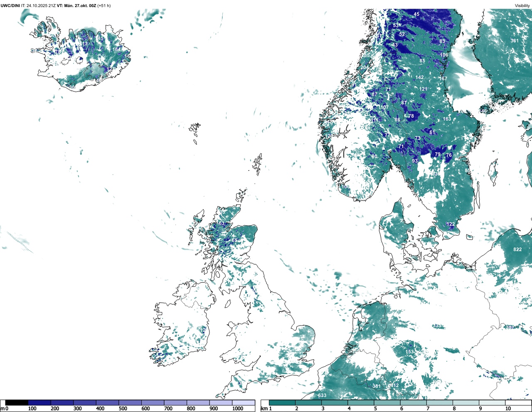Click the 800–900 m legend swatch
Viewport: 532px width, 412px height.
[x=198, y=402]
